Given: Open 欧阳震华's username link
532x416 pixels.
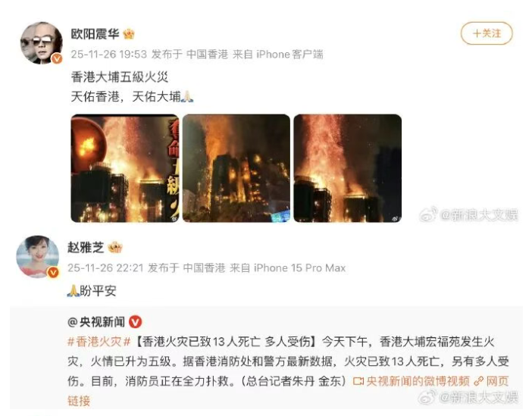Looking at the screenshot, I should [95, 34].
